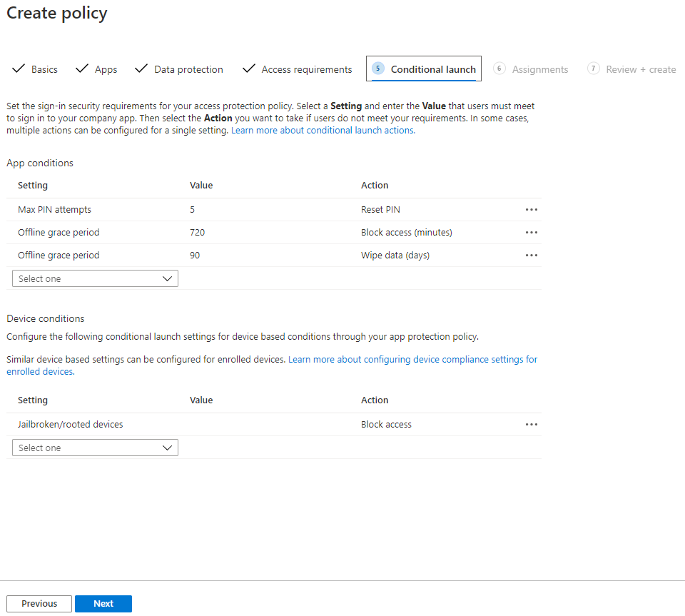Open the Select one dropdown under App conditions

95,278
